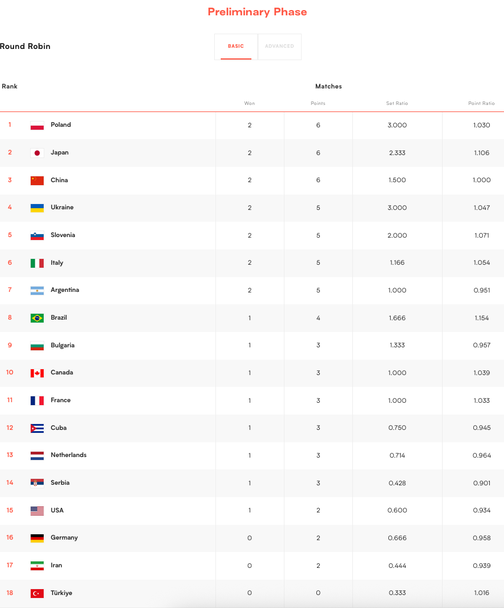Open the Germany team link
The image size is (504, 608).
(x=64, y=538)
